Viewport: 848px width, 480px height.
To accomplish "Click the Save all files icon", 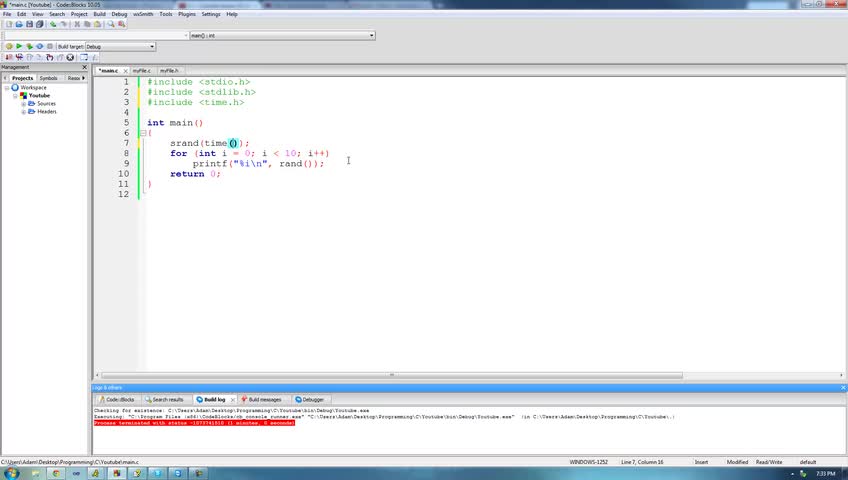I will pos(39,24).
